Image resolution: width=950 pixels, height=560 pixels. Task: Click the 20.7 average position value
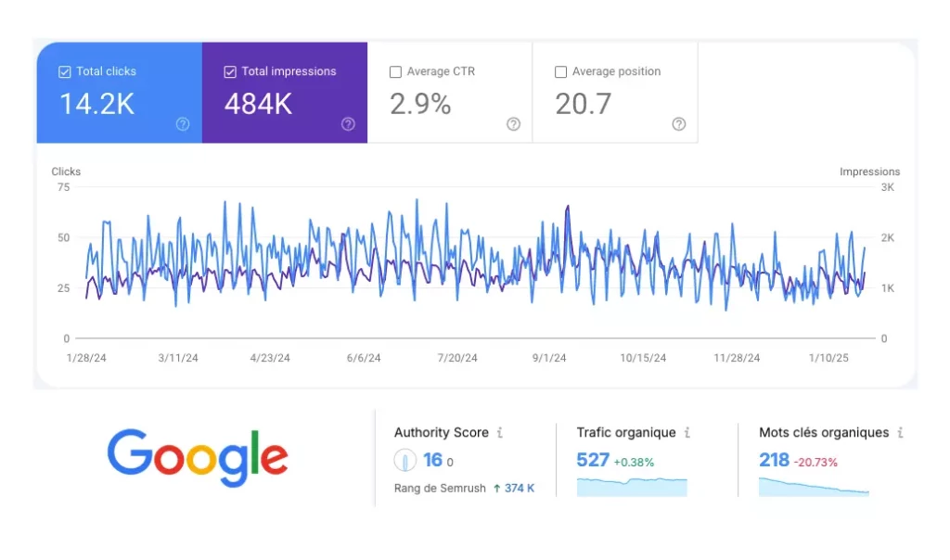[584, 104]
